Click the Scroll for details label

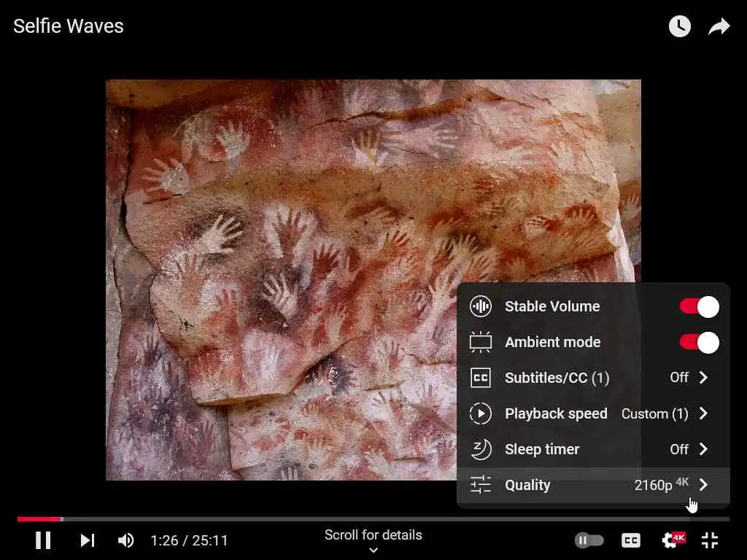coord(373,534)
